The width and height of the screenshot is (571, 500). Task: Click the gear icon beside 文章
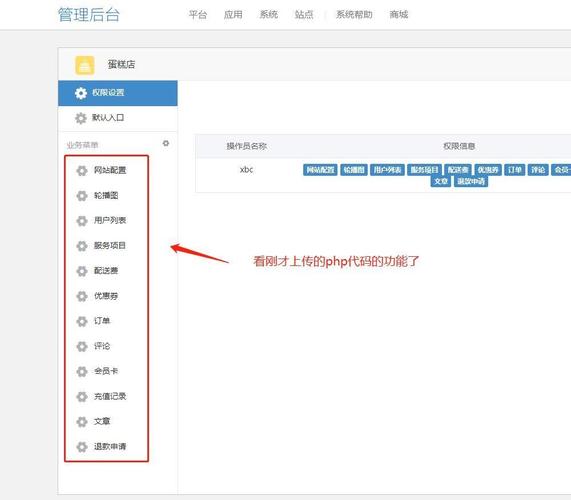click(x=82, y=422)
